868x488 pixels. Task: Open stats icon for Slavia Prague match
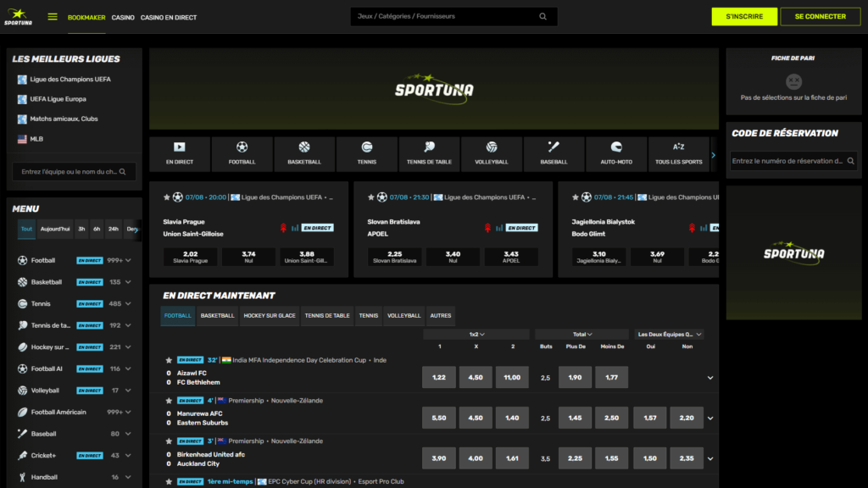pos(295,228)
